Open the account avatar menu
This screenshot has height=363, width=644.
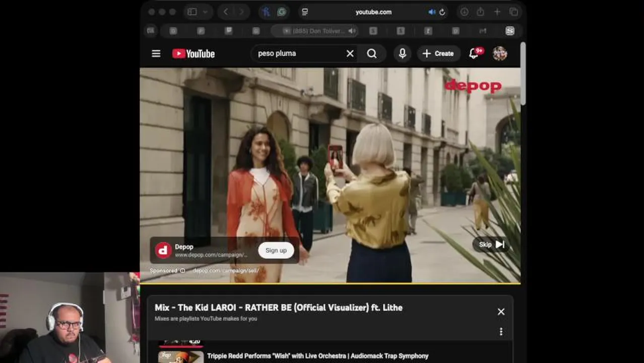click(x=500, y=53)
